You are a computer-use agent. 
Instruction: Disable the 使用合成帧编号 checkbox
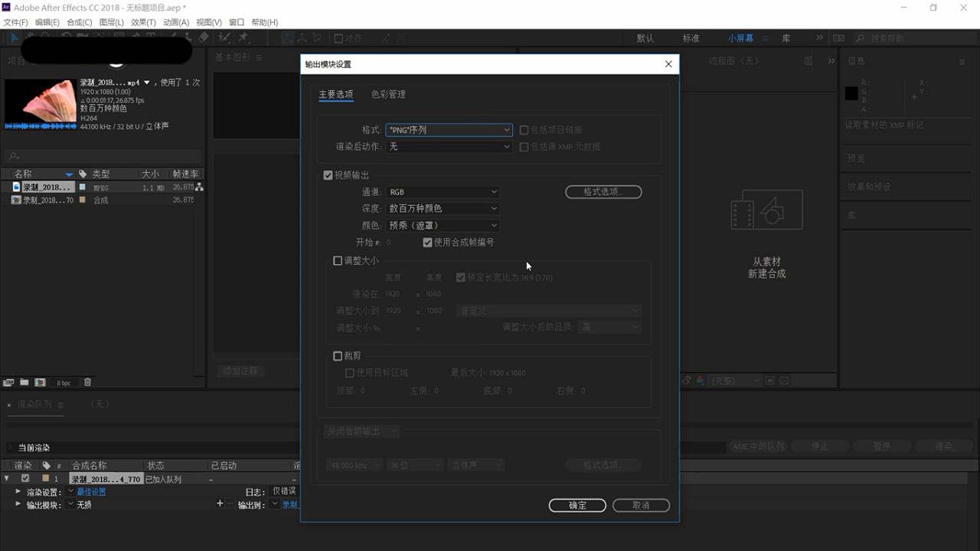[x=428, y=243]
